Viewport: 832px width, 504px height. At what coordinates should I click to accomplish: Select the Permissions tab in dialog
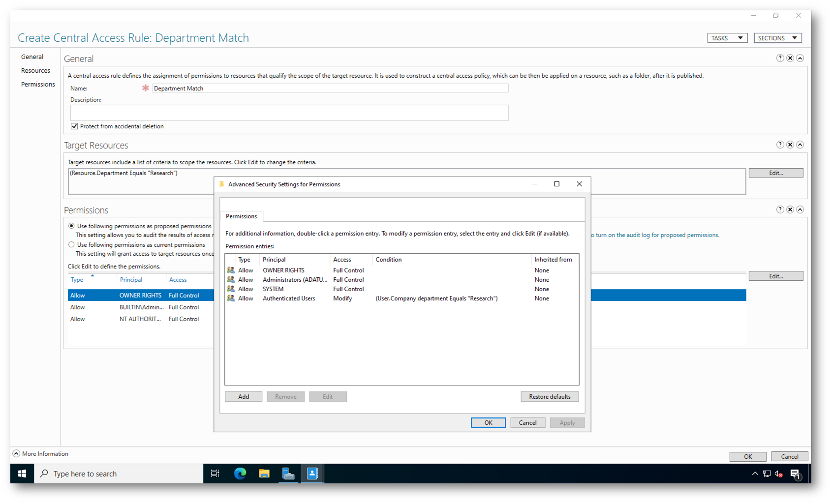(x=241, y=216)
